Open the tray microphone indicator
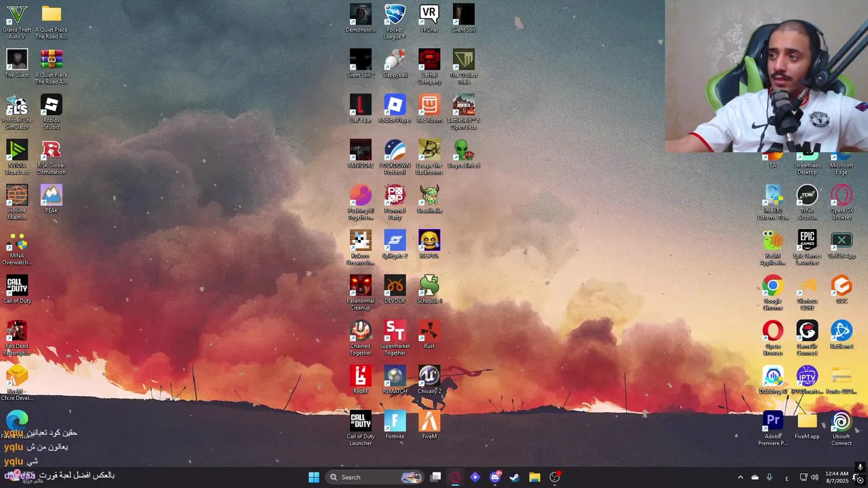This screenshot has height=488, width=868. coord(769,477)
